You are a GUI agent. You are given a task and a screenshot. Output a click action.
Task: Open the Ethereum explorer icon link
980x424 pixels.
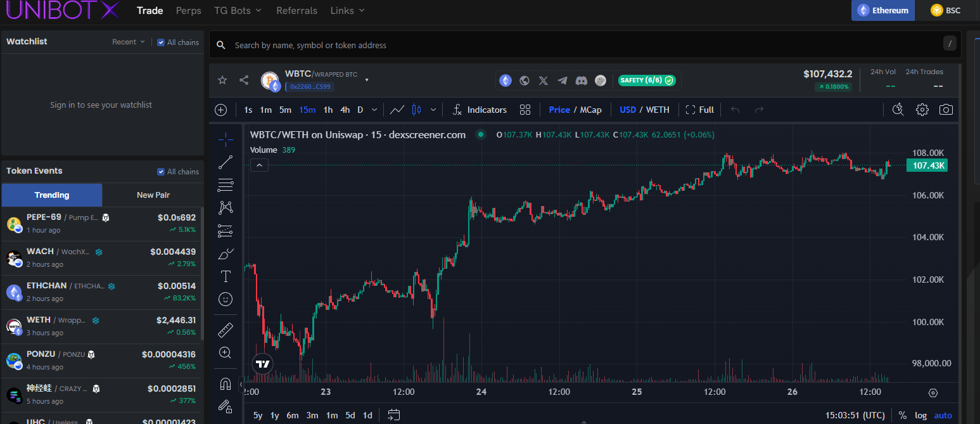506,80
